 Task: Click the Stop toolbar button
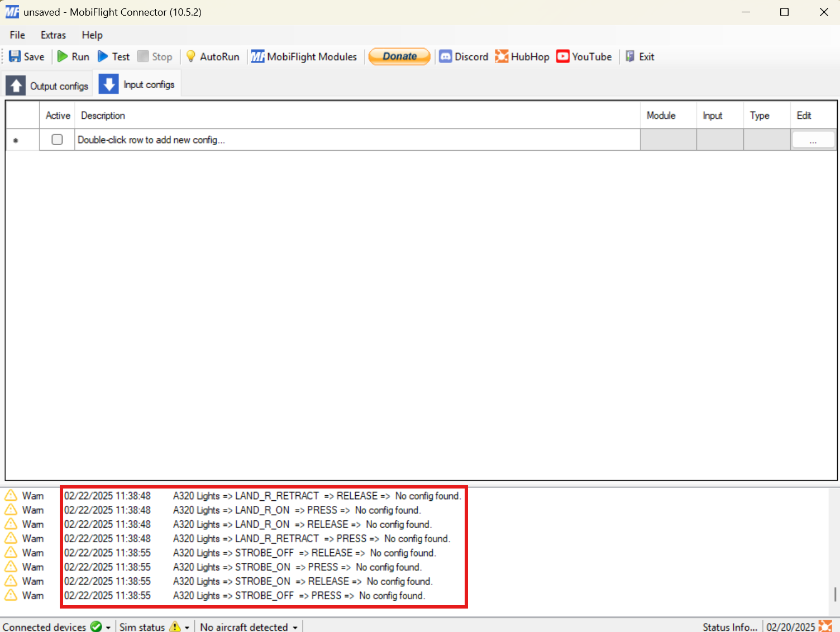click(x=155, y=56)
